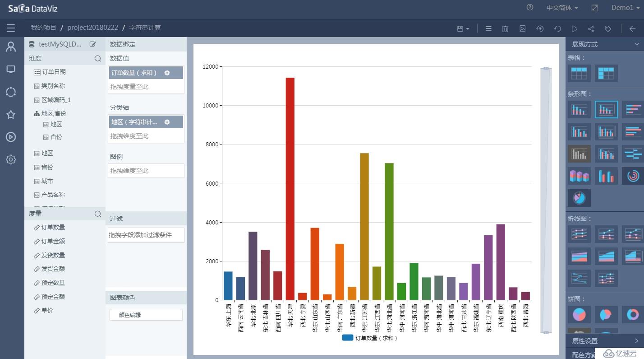Image resolution: width=644 pixels, height=359 pixels.
Task: Click the back arrow toolbar icon
Action: pos(632,28)
